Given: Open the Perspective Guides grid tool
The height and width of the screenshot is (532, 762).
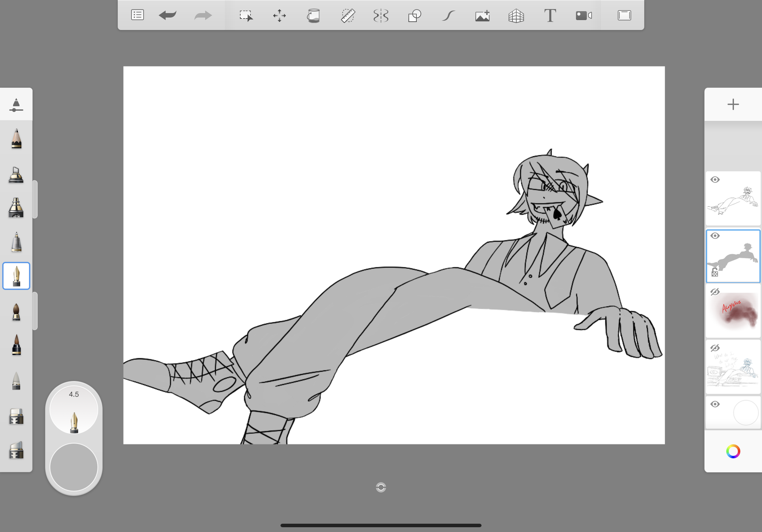Looking at the screenshot, I should point(516,15).
